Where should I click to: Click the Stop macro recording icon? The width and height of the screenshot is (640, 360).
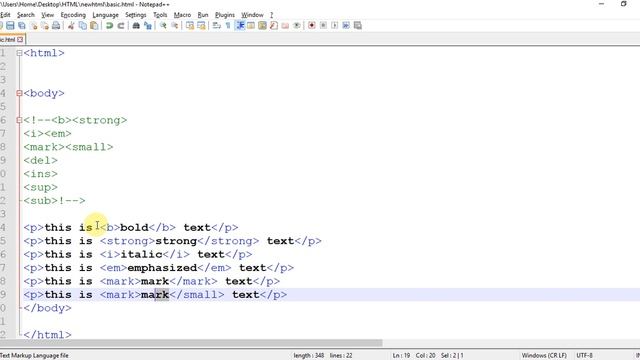(x=323, y=26)
